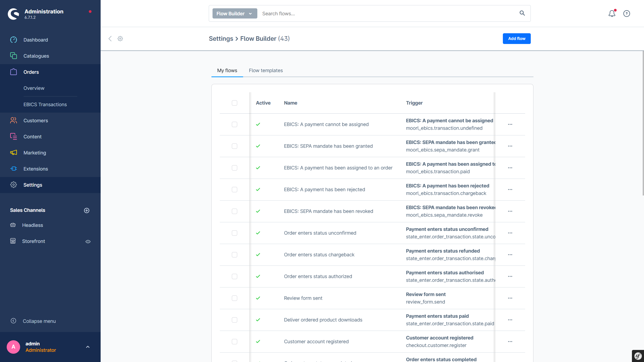Viewport: 644px width, 362px height.
Task: Open the Deliver ordered product downloads flow
Action: pos(323,320)
